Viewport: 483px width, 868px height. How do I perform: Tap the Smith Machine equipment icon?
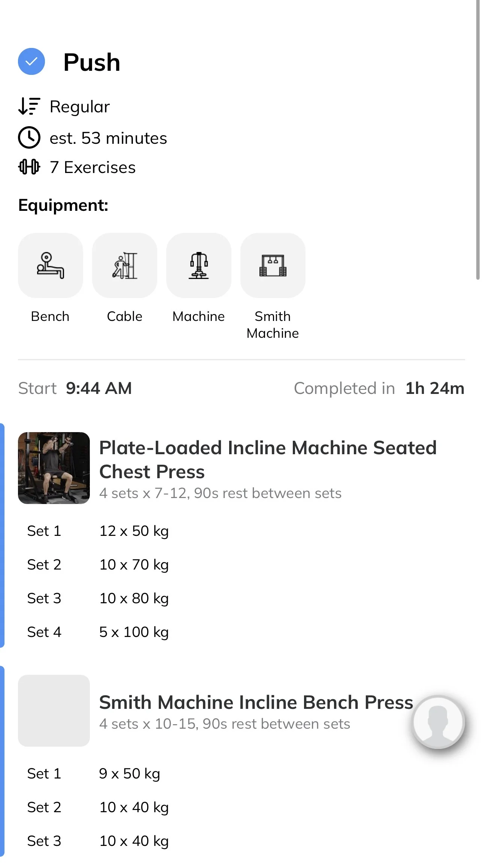point(273,265)
